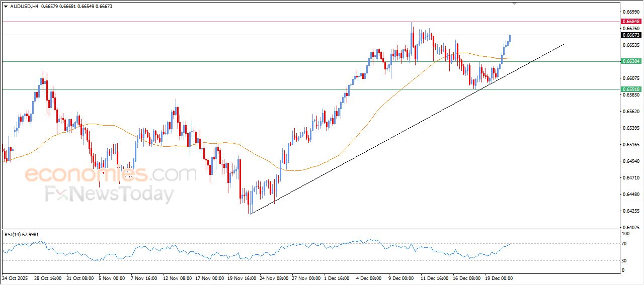Click the triangle arrow beside AUDUSD,H4
Viewport: 644px width, 285px height.
click(6, 7)
